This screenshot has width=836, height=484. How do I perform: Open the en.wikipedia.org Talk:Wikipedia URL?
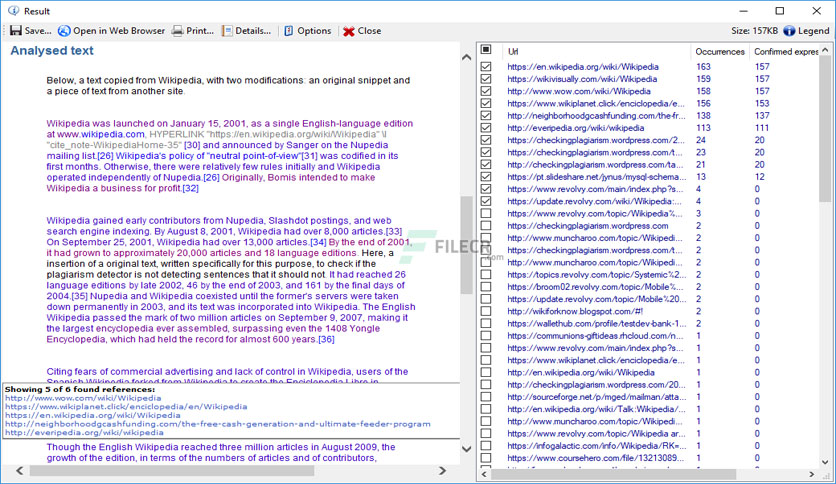pos(596,409)
